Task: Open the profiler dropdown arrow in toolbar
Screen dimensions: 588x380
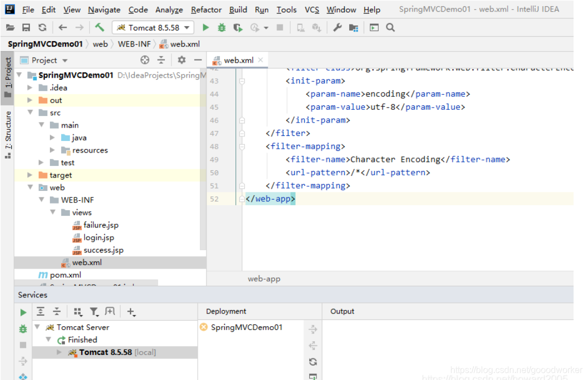Action: [x=267, y=28]
